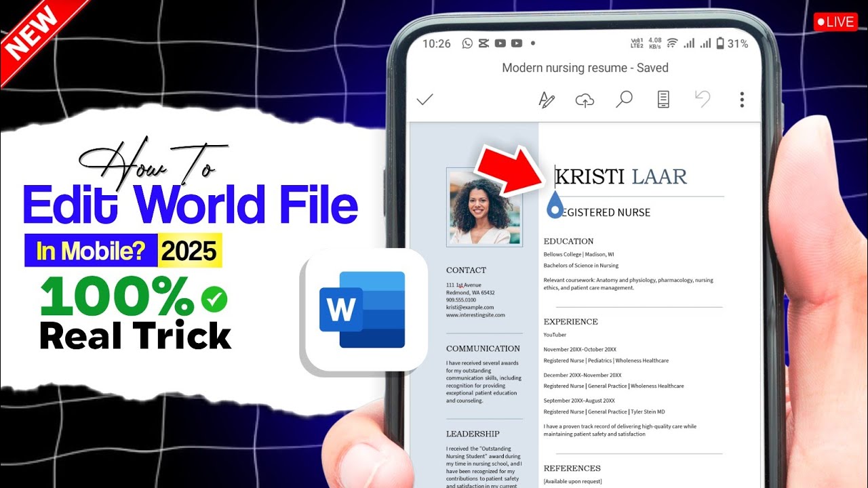Tap the 'YouTuber' text line

point(555,335)
